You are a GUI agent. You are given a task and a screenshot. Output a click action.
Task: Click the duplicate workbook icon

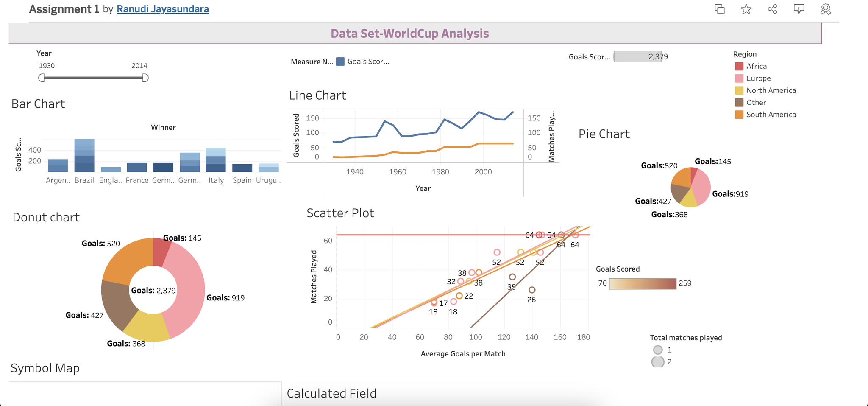[720, 9]
